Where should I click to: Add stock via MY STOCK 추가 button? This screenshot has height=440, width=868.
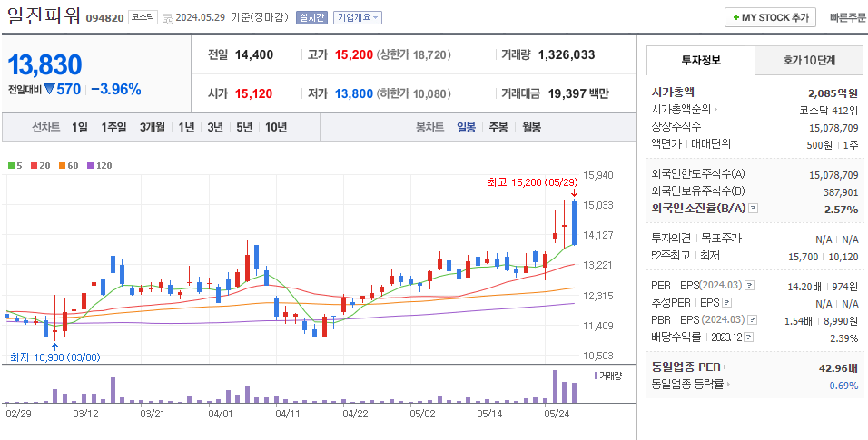click(770, 18)
